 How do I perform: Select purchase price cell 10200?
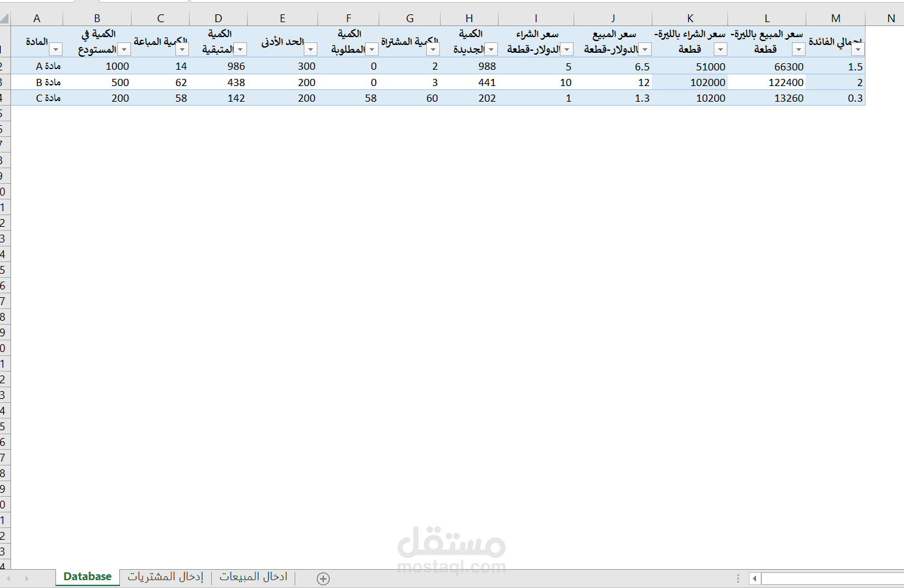[690, 98]
